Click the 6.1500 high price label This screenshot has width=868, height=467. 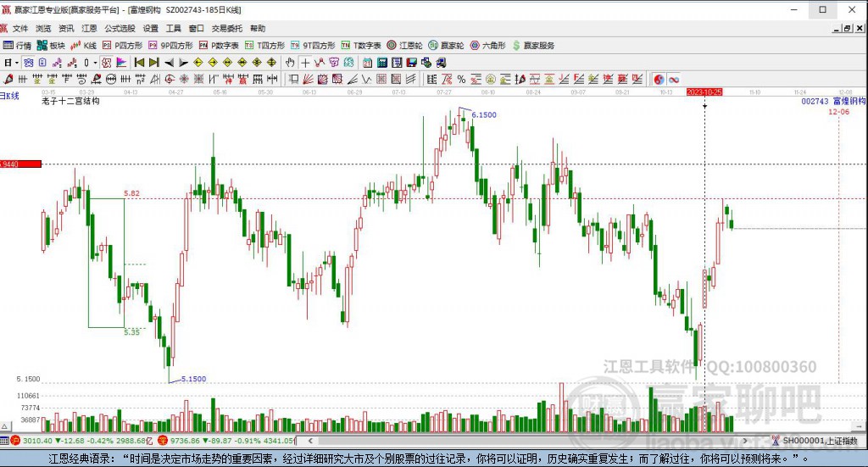coord(484,114)
